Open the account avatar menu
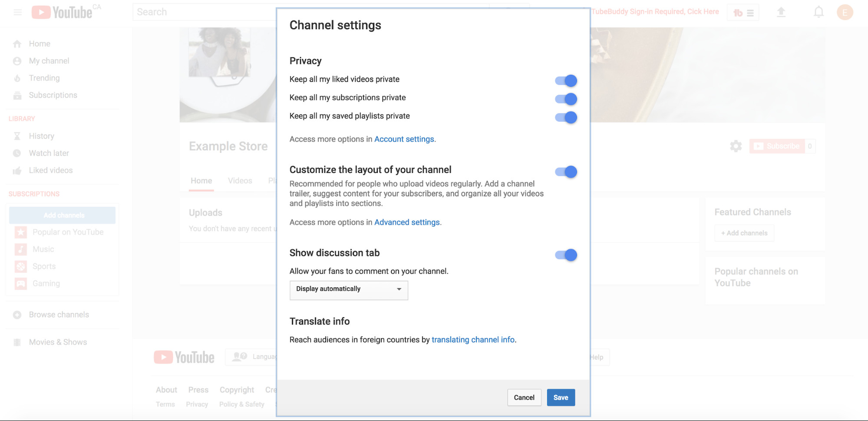Screen dimensions: 868x421 click(x=845, y=12)
